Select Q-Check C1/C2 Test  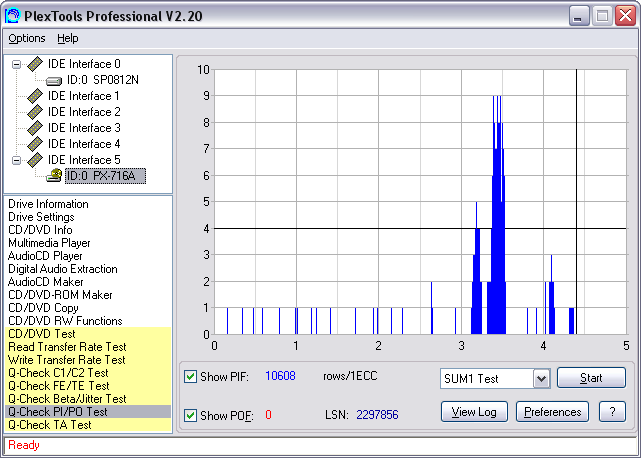tap(88, 373)
